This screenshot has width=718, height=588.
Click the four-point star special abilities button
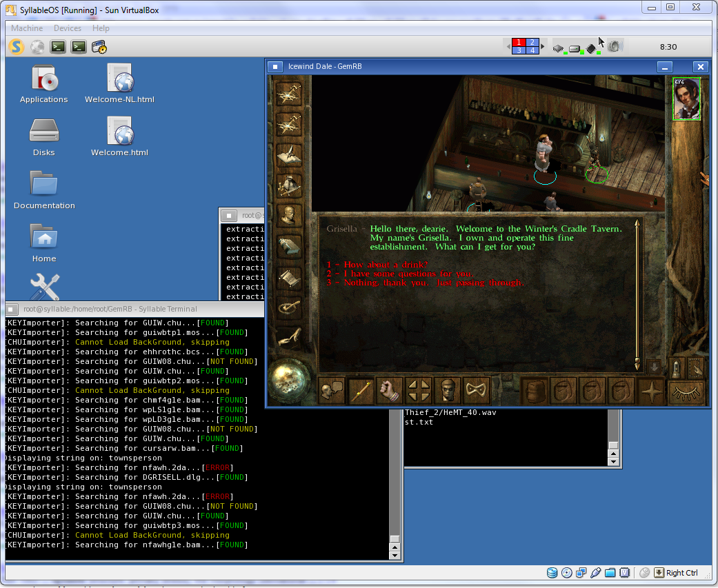(650, 392)
